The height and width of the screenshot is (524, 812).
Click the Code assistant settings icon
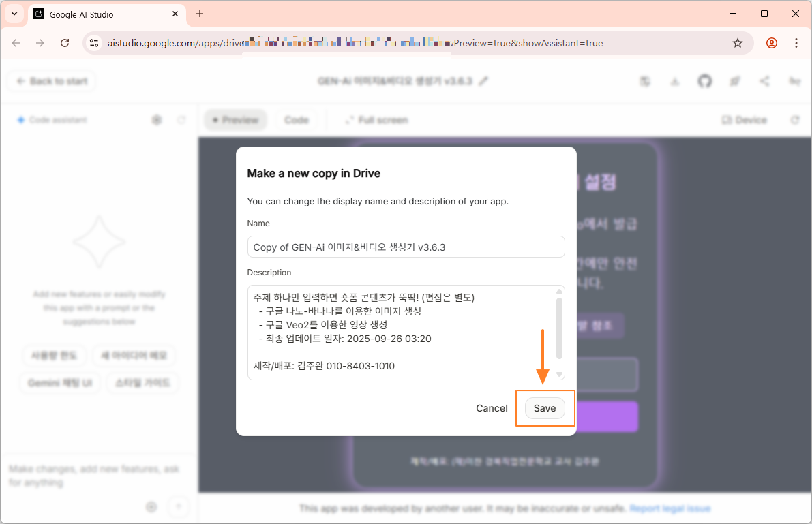[157, 120]
